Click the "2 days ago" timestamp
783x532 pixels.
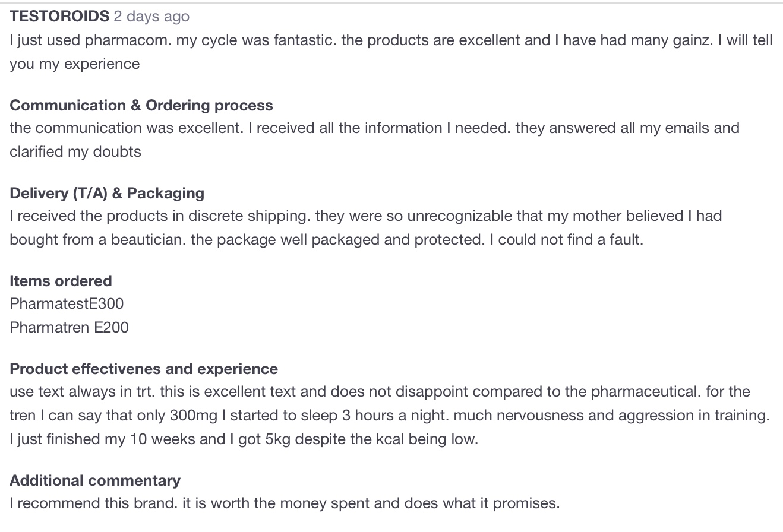click(151, 17)
